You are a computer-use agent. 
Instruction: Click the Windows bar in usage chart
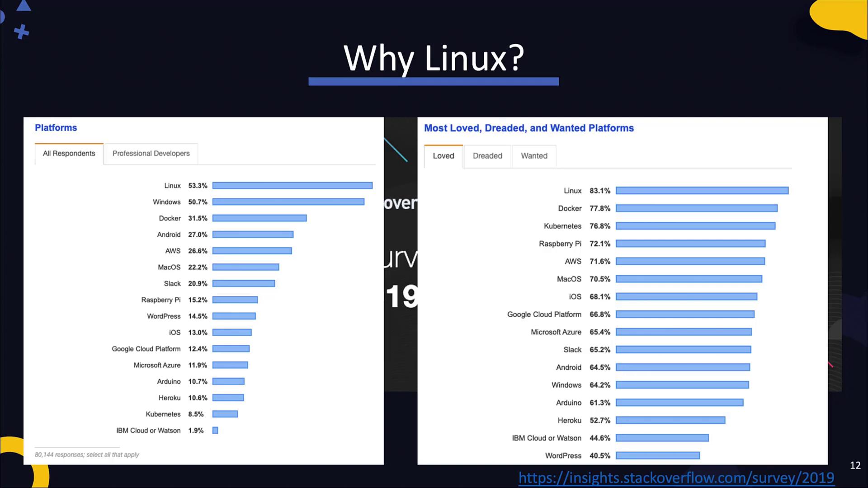click(x=288, y=202)
